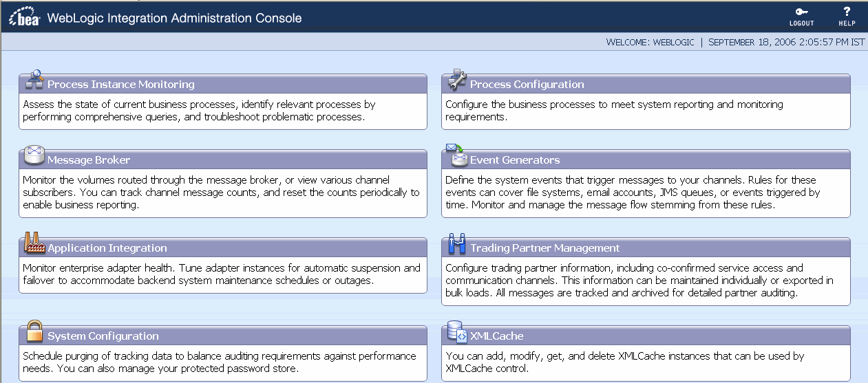Click description 'Schedule purging of tracking data'
The width and height of the screenshot is (868, 383).
[x=220, y=362]
